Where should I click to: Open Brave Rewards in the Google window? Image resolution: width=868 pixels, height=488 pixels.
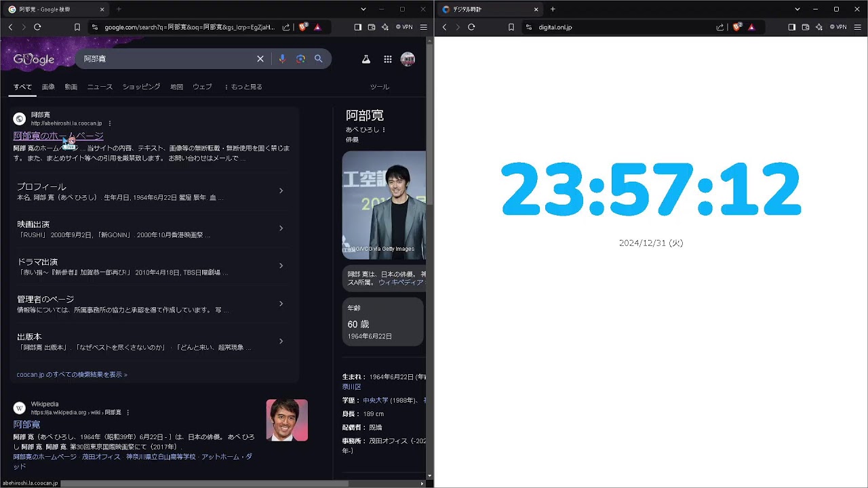point(317,27)
